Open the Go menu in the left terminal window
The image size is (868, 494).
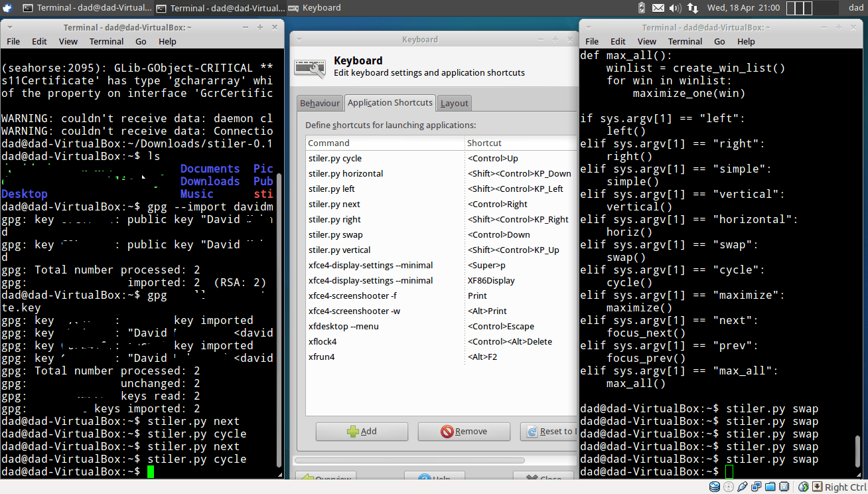point(140,41)
